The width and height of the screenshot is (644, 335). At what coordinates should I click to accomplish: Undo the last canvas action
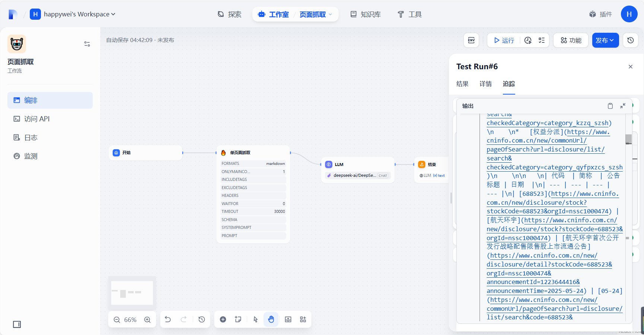pyautogui.click(x=168, y=319)
